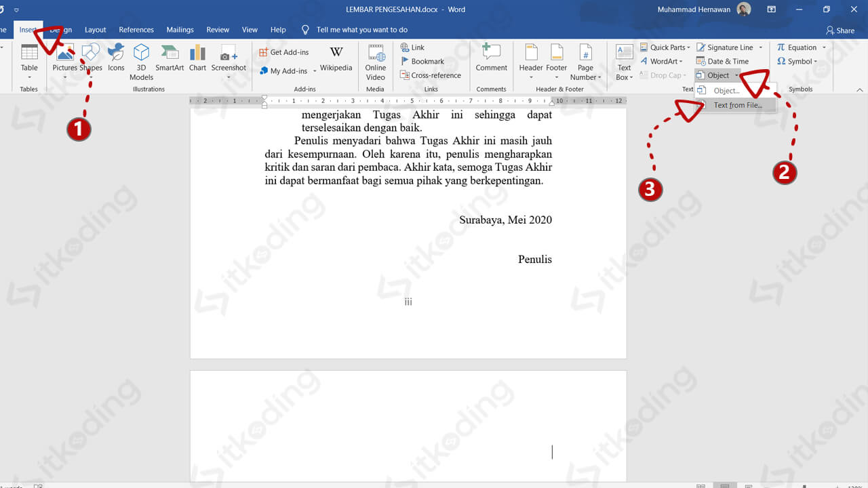868x488 pixels.
Task: Open the Mailings tab
Action: (180, 30)
